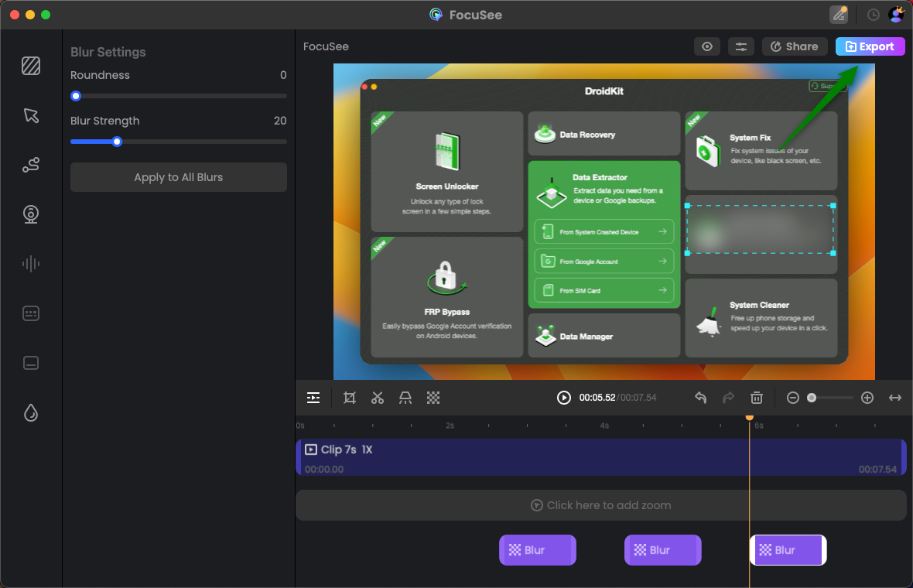Undo the last edit
The image size is (913, 588).
click(x=700, y=398)
